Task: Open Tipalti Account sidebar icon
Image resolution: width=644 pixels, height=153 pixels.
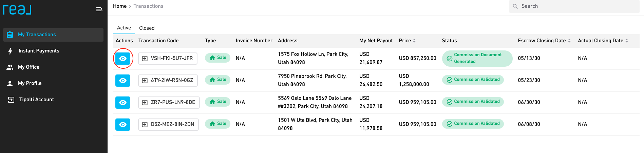Action: 11,100
